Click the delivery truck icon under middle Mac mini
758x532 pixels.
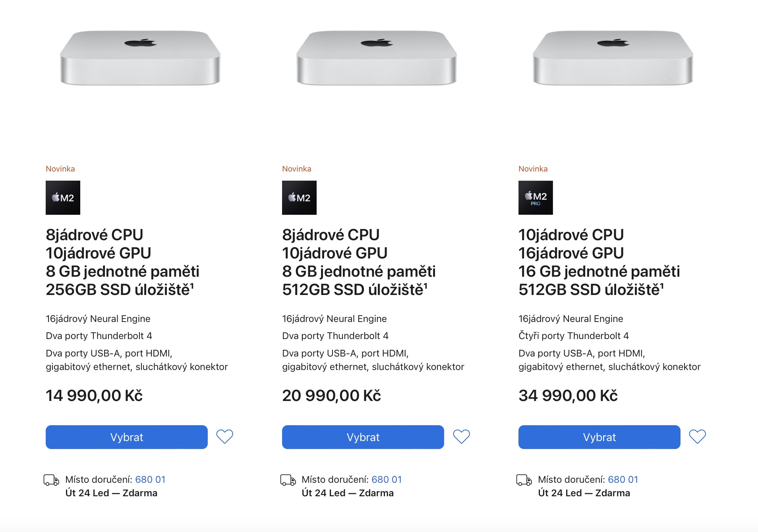coord(287,479)
